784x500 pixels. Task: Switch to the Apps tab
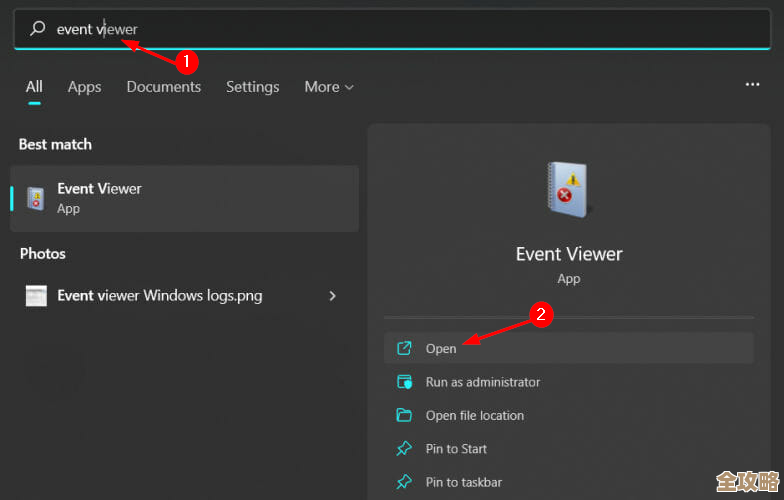[x=84, y=87]
